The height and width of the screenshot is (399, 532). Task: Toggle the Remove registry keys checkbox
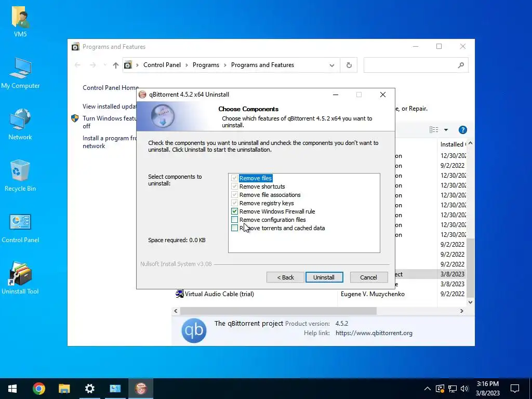(x=234, y=203)
